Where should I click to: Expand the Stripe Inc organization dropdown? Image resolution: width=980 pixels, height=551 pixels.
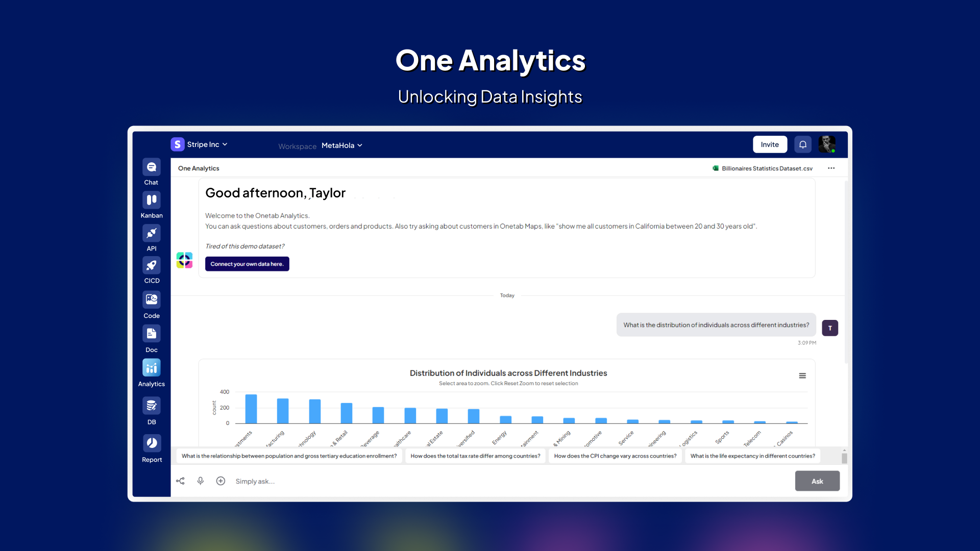click(x=200, y=144)
